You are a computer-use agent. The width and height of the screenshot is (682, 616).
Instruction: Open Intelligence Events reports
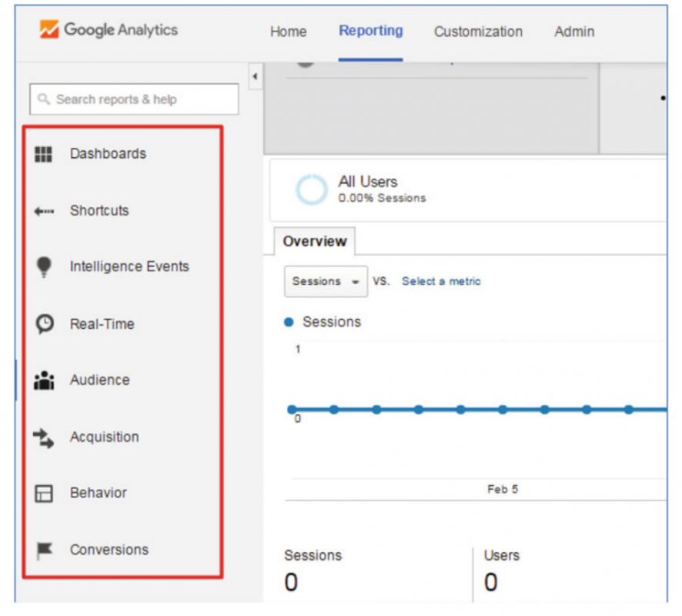[x=129, y=266]
